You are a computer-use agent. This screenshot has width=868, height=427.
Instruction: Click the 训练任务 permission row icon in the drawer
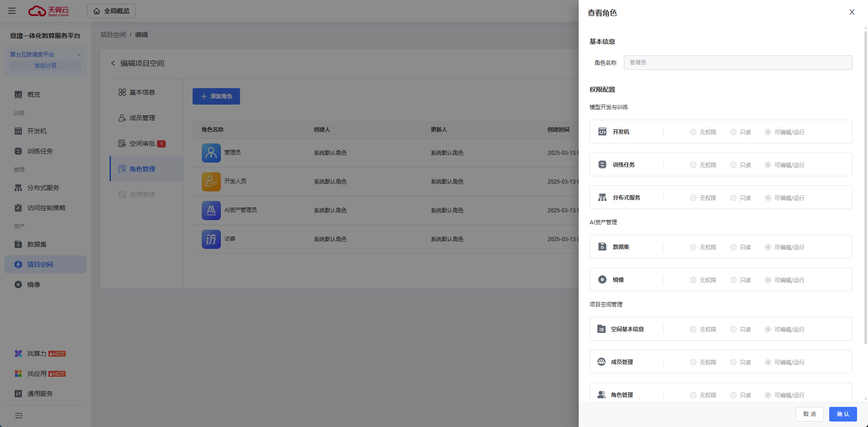[602, 164]
